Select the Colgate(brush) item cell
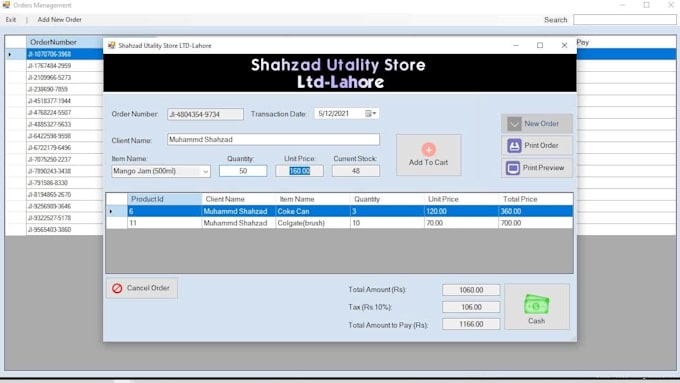Viewport: 680px width, 383px height. [x=313, y=223]
